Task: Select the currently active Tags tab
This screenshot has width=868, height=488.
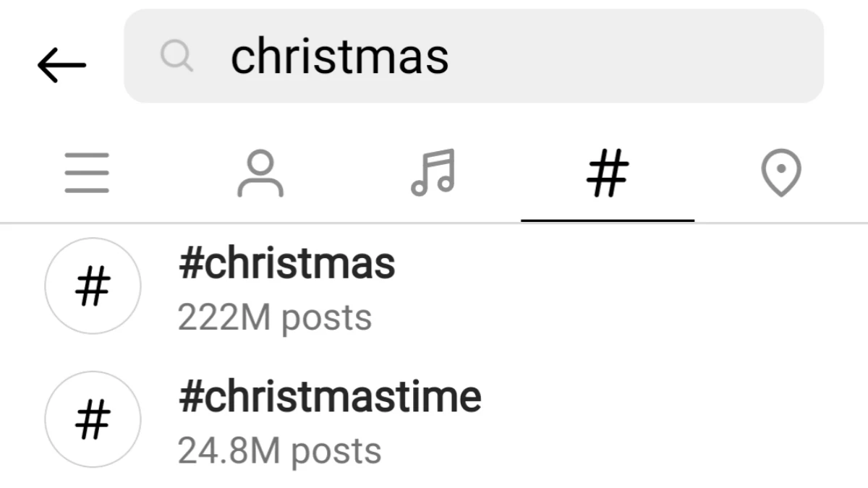Action: [608, 172]
